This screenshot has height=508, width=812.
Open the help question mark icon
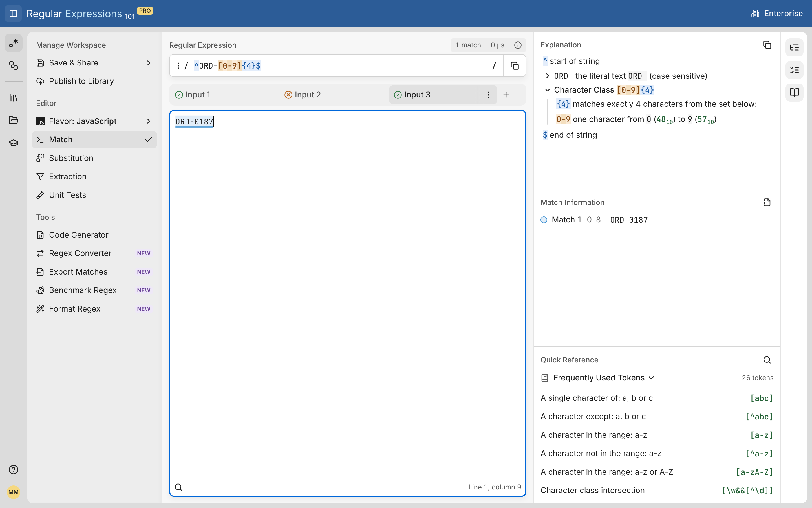pyautogui.click(x=14, y=469)
